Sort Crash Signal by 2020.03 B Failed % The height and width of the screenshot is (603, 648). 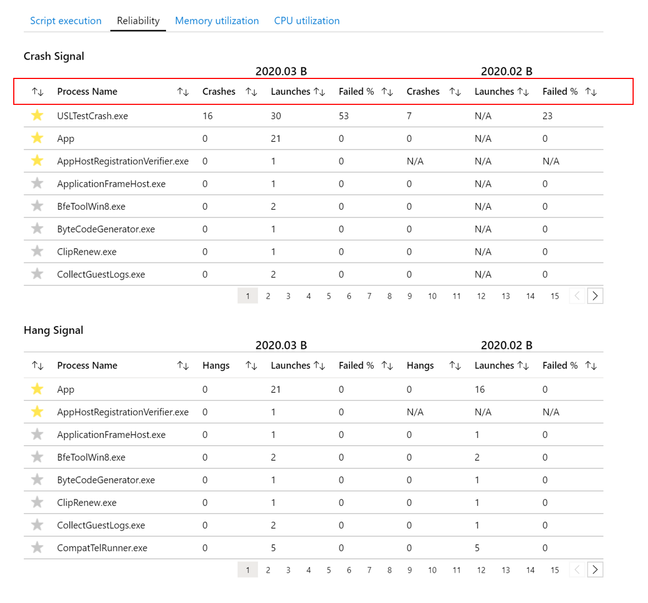pyautogui.click(x=387, y=92)
